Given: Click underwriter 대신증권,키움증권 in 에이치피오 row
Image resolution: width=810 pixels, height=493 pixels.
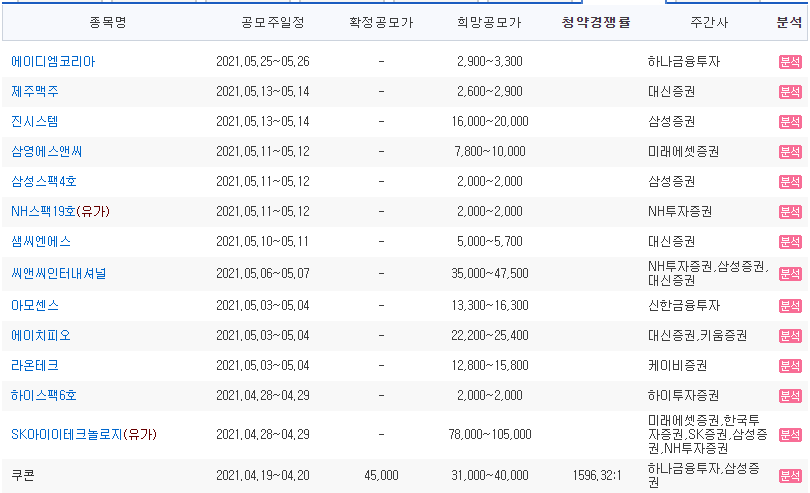Looking at the screenshot, I should click(697, 335).
